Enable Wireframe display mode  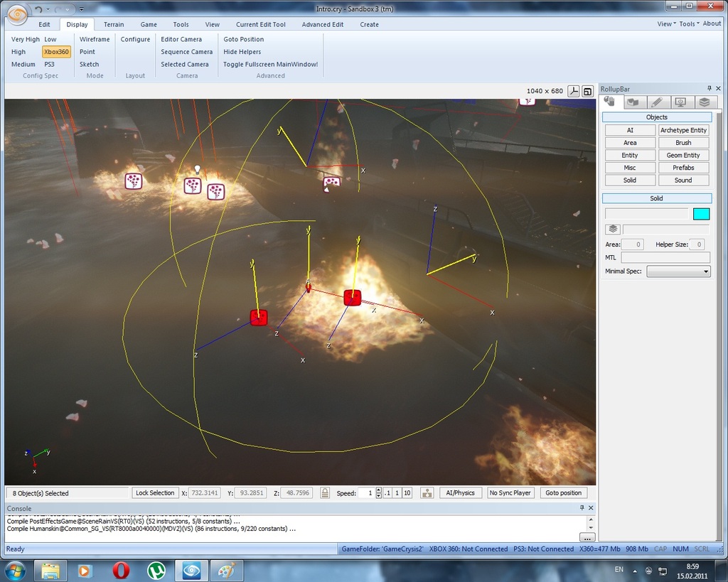point(95,40)
